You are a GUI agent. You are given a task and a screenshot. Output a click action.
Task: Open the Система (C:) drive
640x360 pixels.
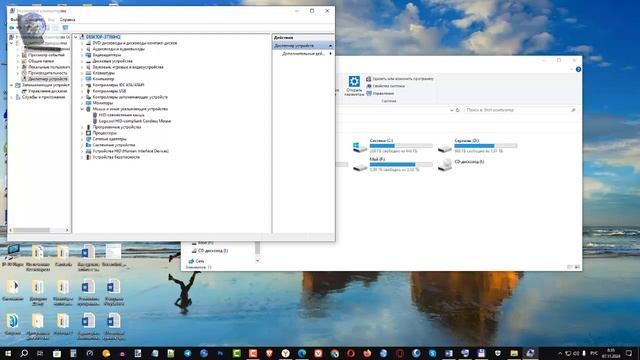[392, 146]
